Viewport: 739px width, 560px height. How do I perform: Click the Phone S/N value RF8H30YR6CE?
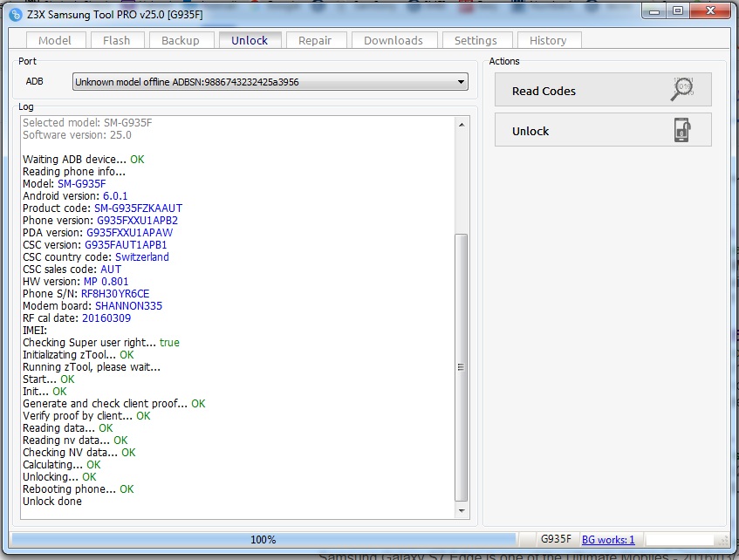pyautogui.click(x=115, y=294)
